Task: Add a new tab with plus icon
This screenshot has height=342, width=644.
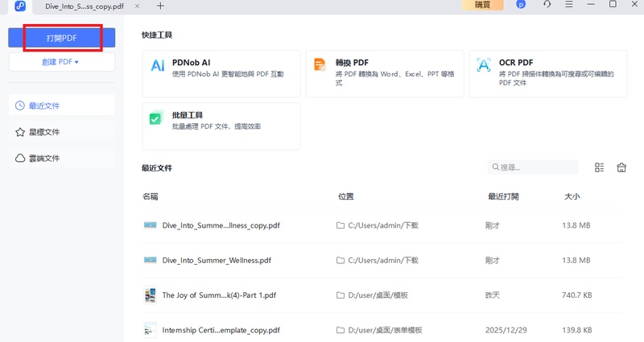Action: point(160,6)
